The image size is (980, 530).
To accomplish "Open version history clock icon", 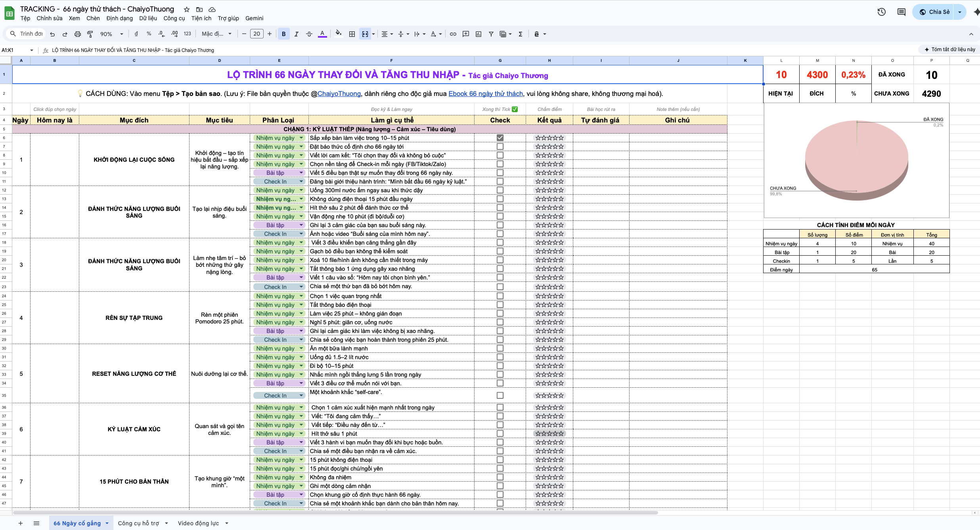I will (881, 12).
